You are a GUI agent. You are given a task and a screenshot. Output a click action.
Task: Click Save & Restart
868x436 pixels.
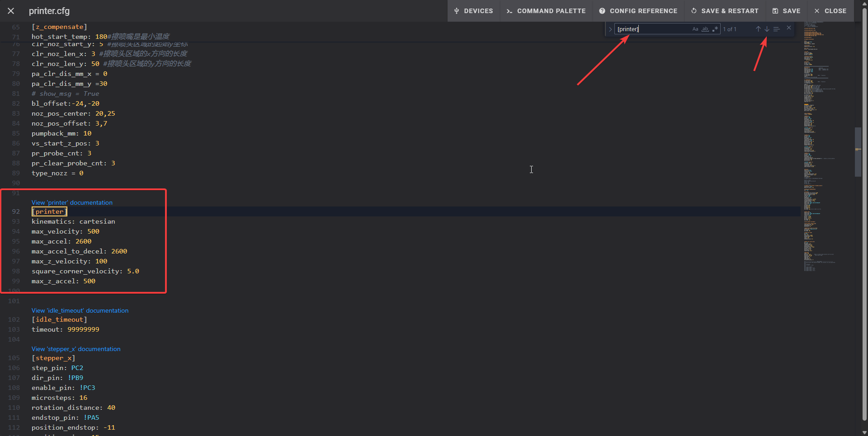coord(725,11)
